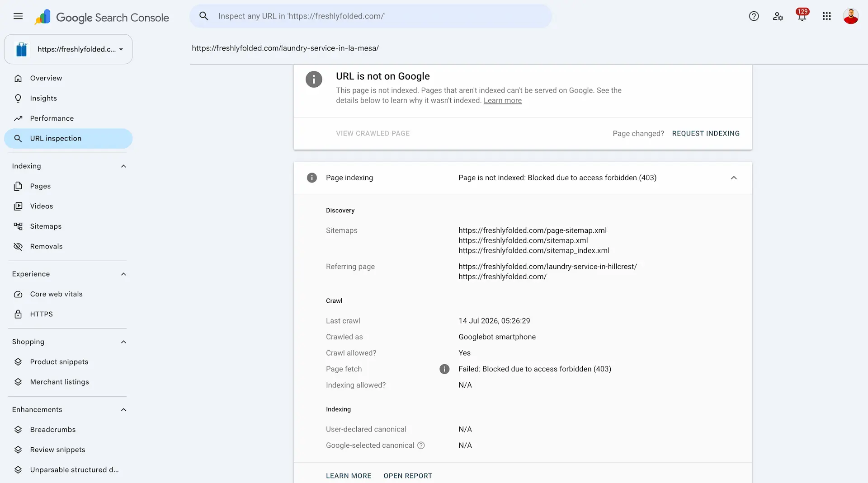Open notifications bell with 129 badge

(802, 16)
